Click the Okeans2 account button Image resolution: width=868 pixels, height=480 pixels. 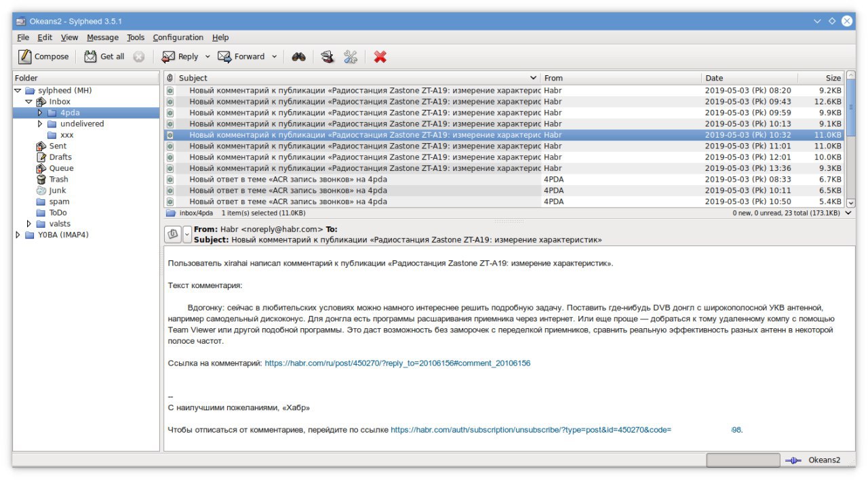tap(824, 460)
